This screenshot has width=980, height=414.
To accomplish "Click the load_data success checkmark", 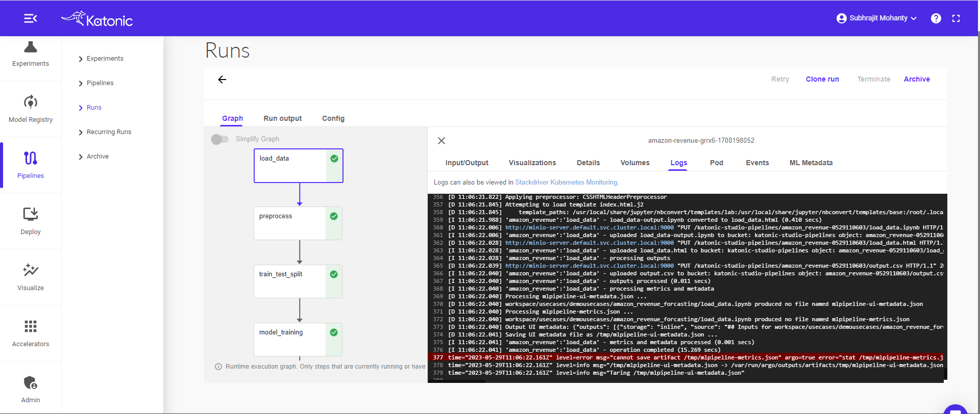I will pos(334,159).
